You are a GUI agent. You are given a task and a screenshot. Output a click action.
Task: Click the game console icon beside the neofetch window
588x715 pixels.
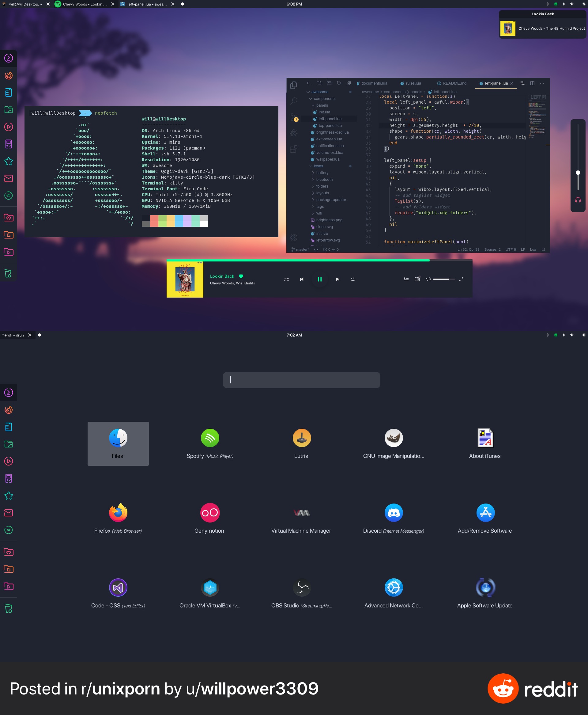point(9,144)
